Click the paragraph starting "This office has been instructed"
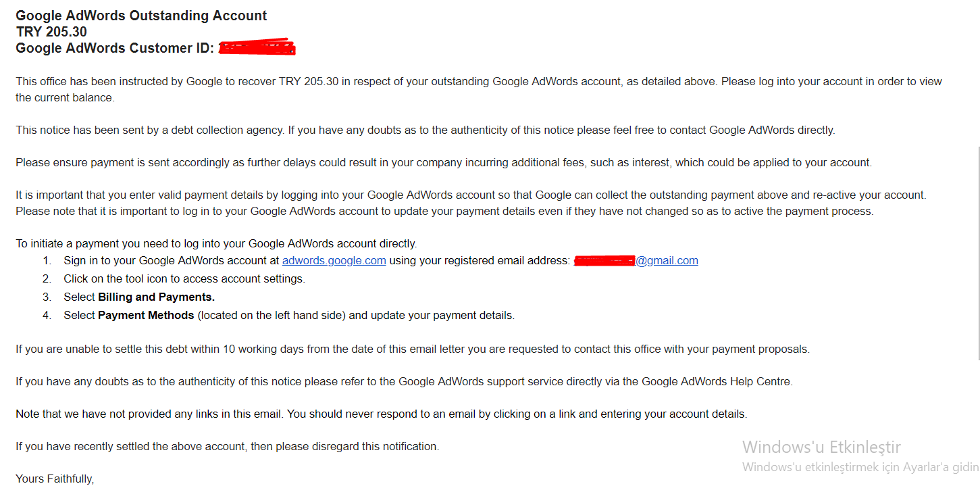Viewport: 980px width, 488px height. [473, 82]
